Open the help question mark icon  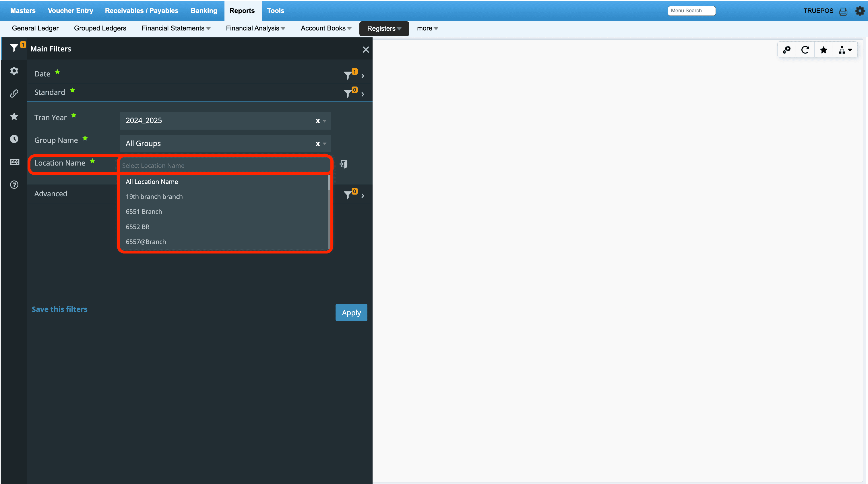click(14, 185)
